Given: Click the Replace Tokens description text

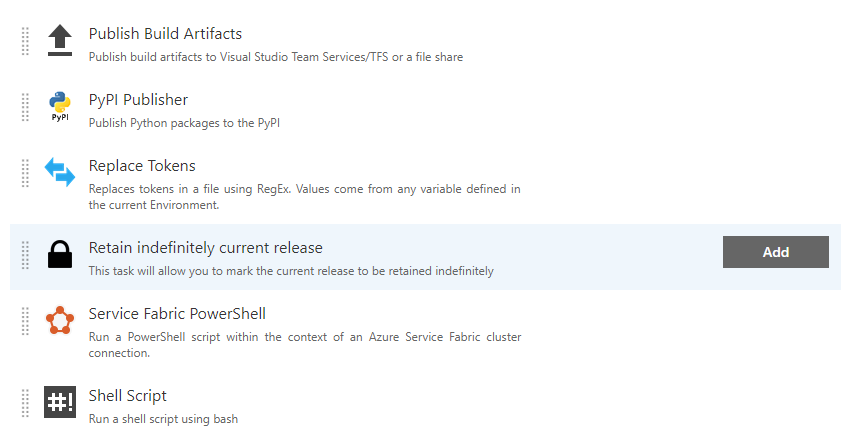Looking at the screenshot, I should pos(304,197).
